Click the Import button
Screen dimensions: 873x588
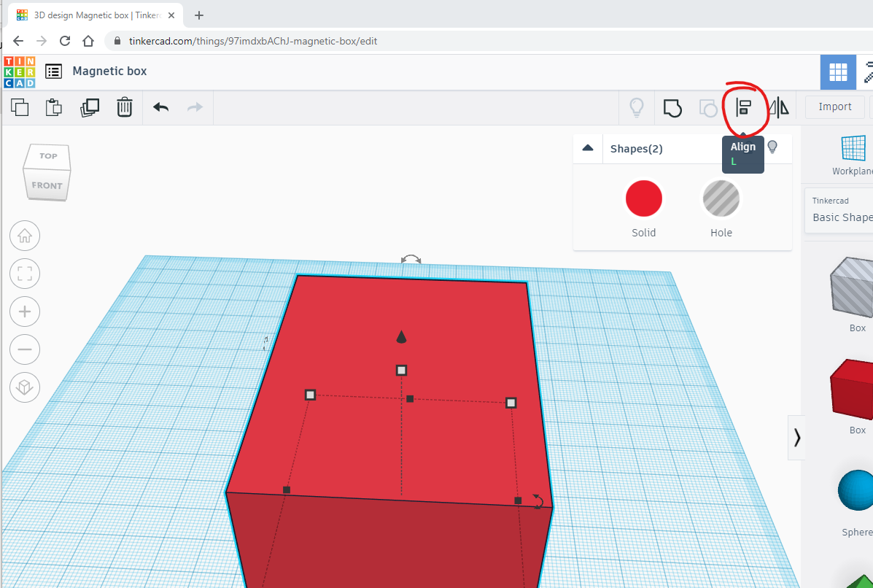tap(834, 107)
